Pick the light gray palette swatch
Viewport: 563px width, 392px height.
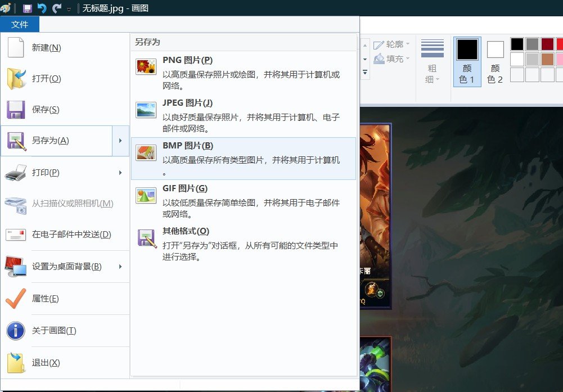coord(532,59)
